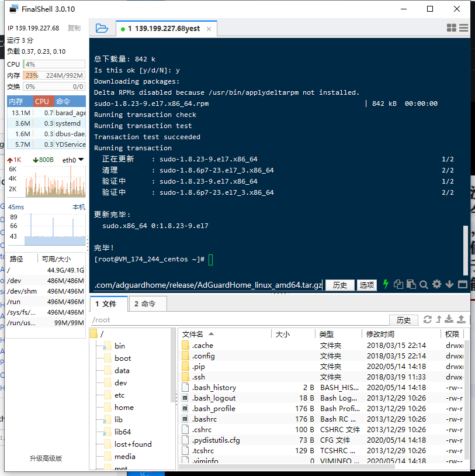The width and height of the screenshot is (475, 476).
Task: Click the 历史 button beside command input
Action: tap(340, 285)
